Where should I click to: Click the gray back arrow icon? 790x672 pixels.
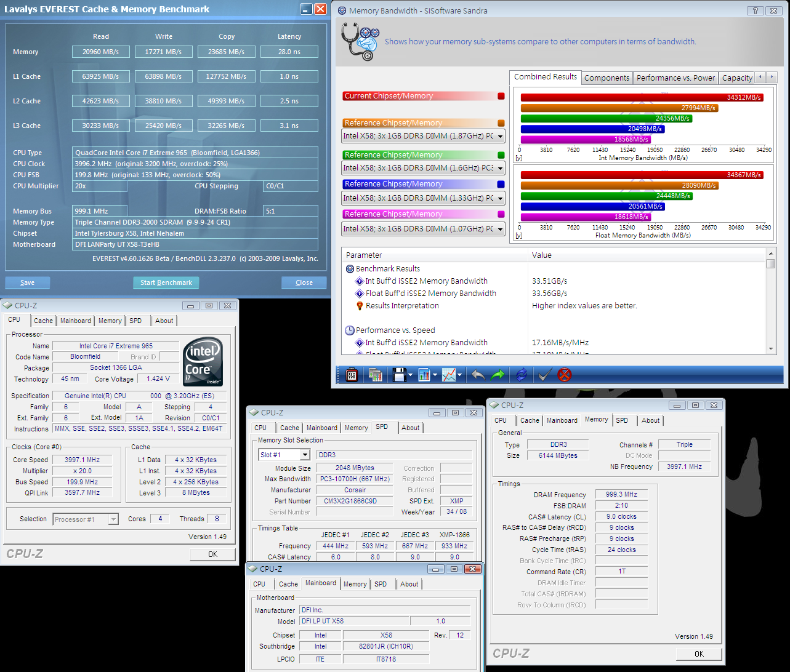pos(478,375)
